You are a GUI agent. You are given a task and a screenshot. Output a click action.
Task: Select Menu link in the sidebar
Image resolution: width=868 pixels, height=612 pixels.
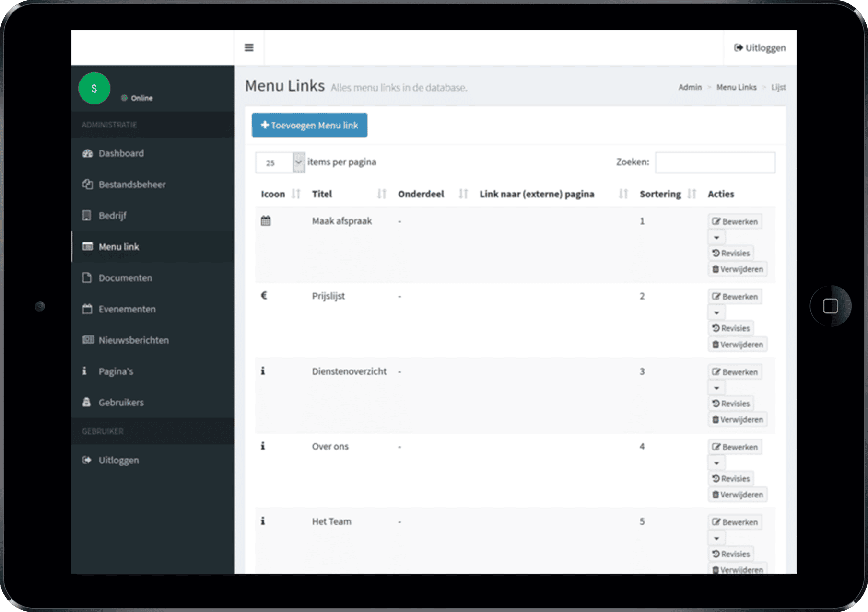tap(153, 247)
